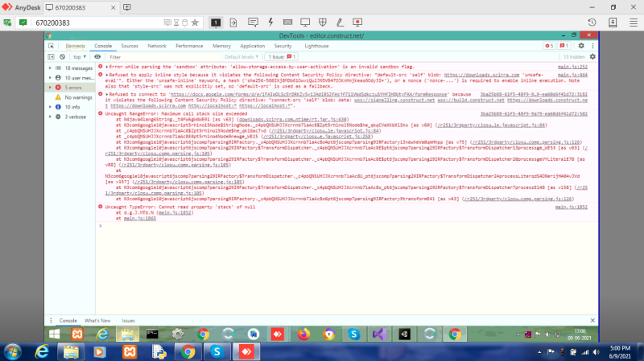
Task: Open Visual Studio on remote taskbar
Action: [x=379, y=334]
